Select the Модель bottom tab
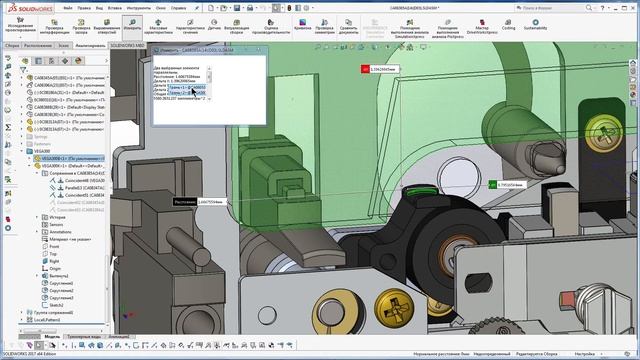 [x=52, y=336]
